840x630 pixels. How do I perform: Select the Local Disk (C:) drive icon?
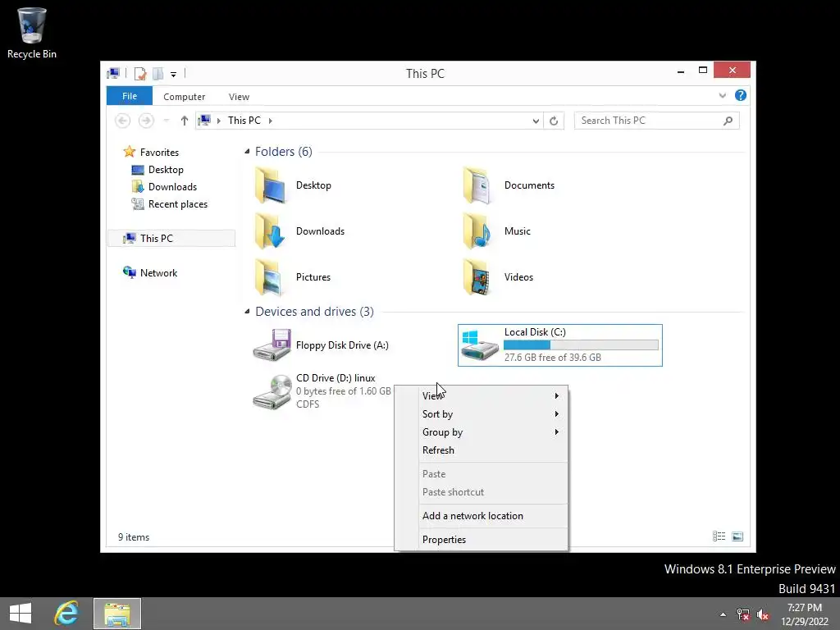point(479,345)
